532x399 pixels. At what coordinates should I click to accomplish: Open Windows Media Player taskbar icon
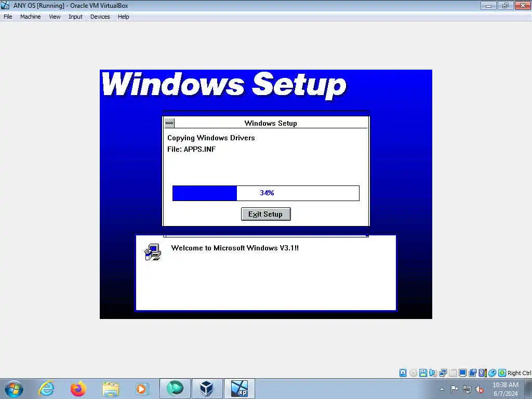142,389
